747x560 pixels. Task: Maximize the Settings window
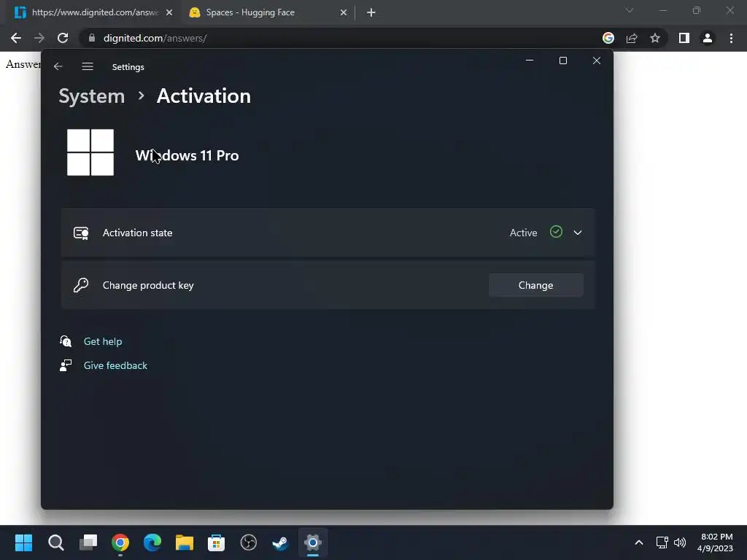pyautogui.click(x=563, y=61)
